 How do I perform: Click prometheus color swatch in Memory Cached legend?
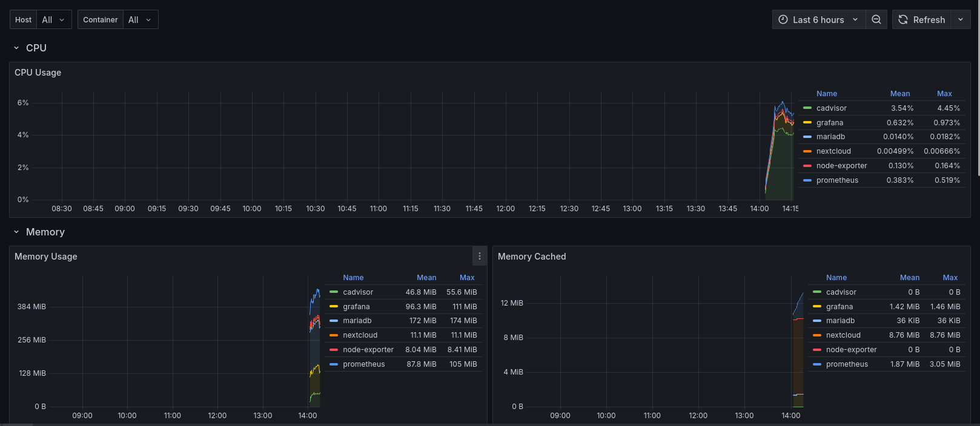click(x=816, y=364)
